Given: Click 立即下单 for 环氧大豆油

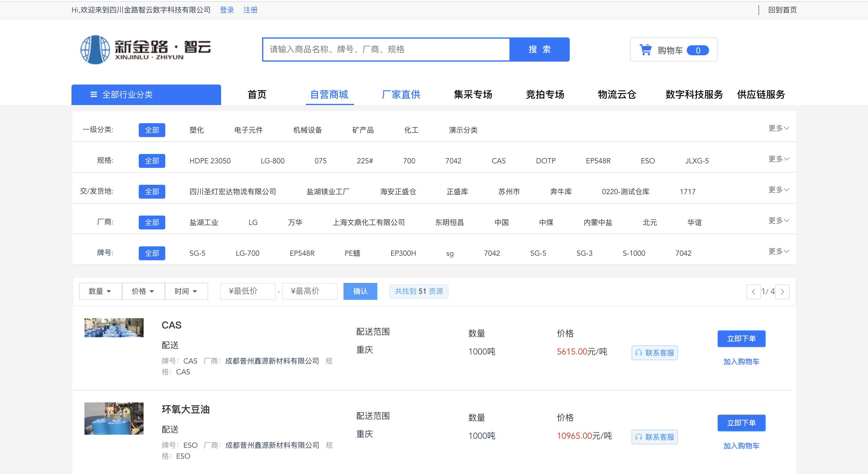Looking at the screenshot, I should click(x=741, y=423).
